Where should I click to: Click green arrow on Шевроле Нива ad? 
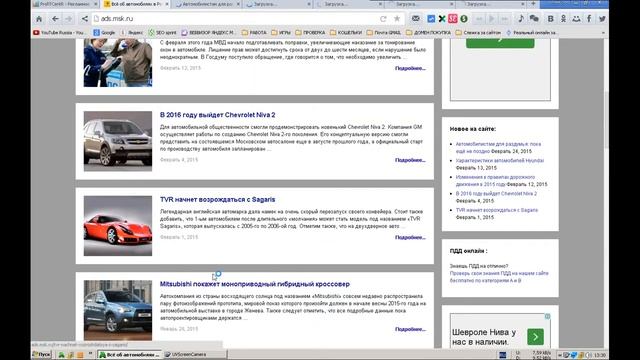pyautogui.click(x=535, y=337)
